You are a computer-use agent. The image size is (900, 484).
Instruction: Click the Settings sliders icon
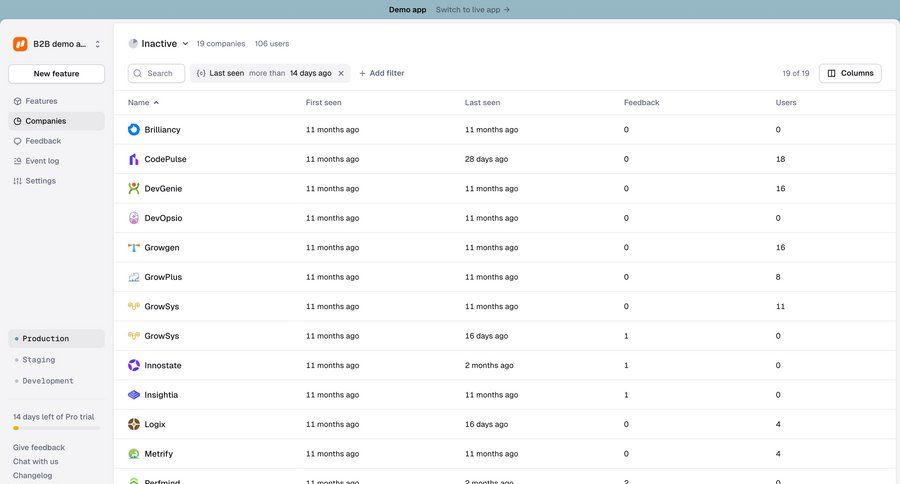[17, 181]
